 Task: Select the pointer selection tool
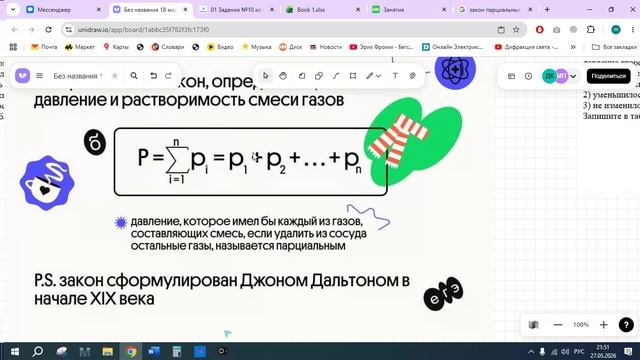click(266, 76)
